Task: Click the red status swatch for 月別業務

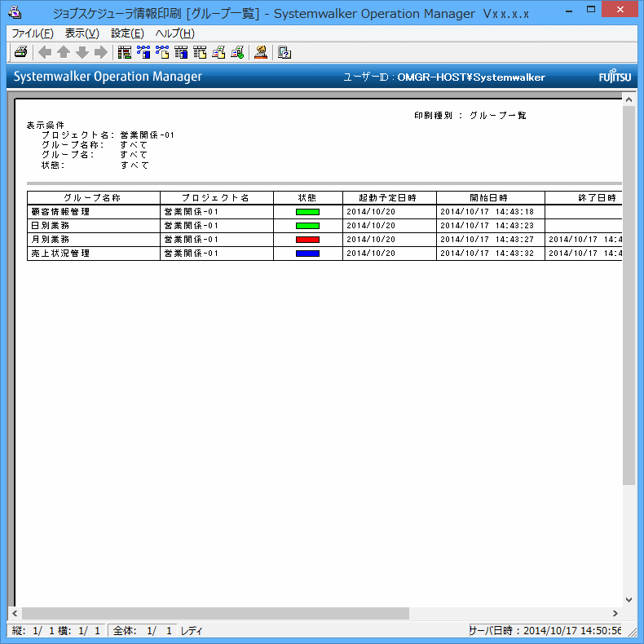Action: point(307,240)
